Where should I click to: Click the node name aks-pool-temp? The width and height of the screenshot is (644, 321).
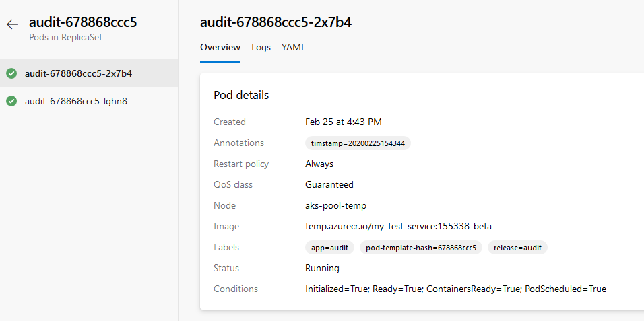pos(335,206)
